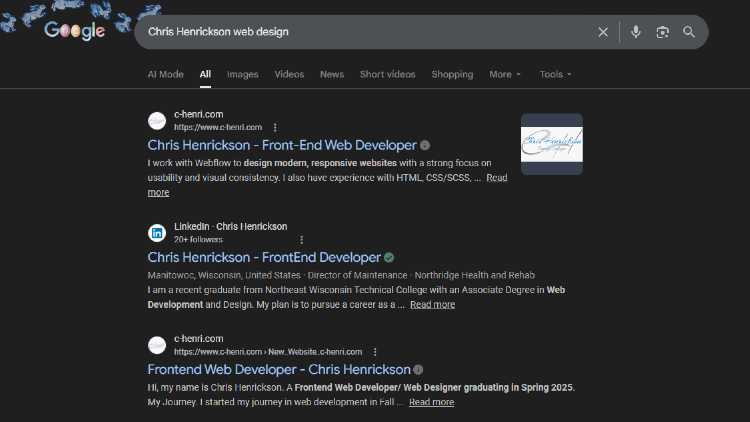The height and width of the screenshot is (422, 750).
Task: Expand the Tools dropdown
Action: (x=555, y=74)
